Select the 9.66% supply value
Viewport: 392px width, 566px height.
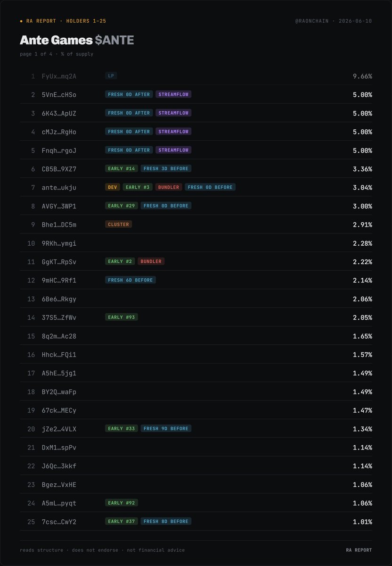[362, 76]
